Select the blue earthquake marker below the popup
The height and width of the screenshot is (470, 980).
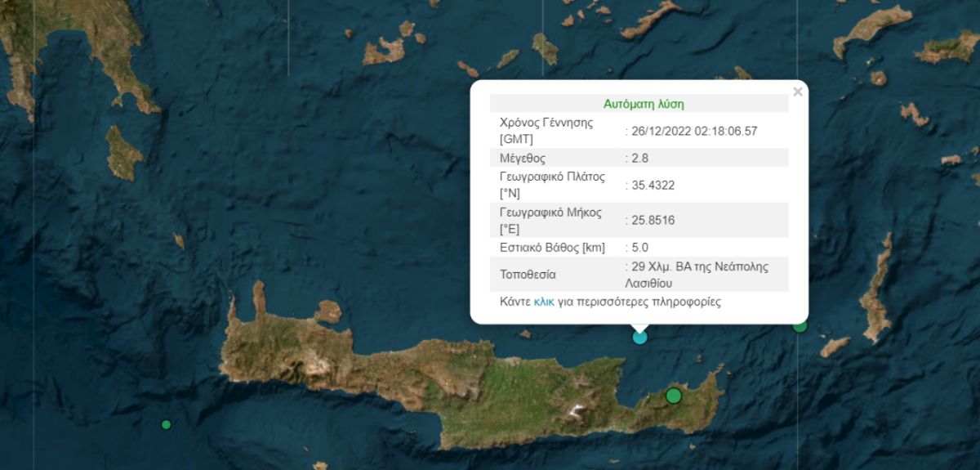pos(640,336)
